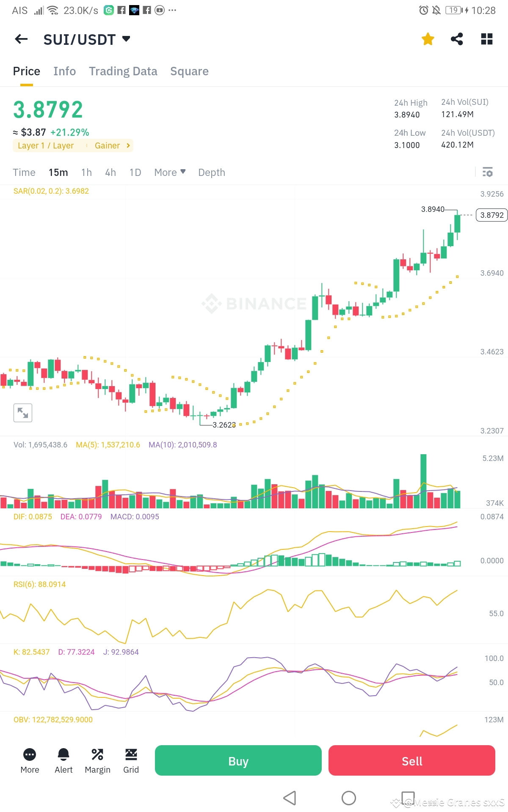Go back with the left arrow icon

(x=21, y=39)
